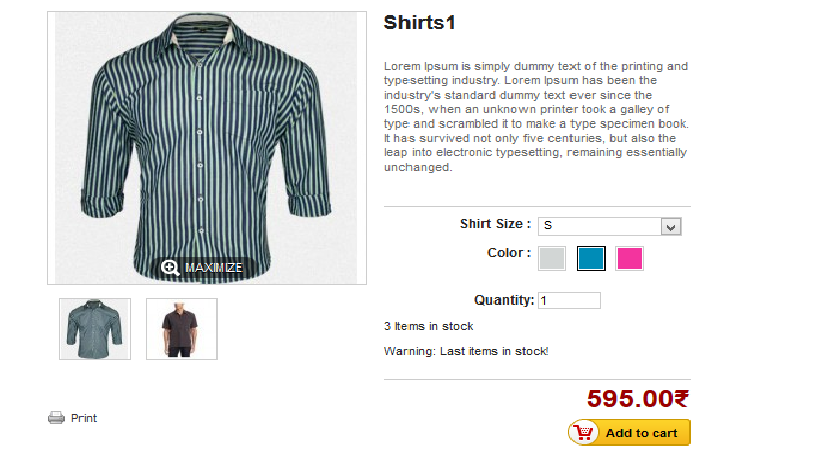Viewport: 819px width, 460px height.
Task: Click the magnifier icon on the shirt image
Action: tap(169, 267)
